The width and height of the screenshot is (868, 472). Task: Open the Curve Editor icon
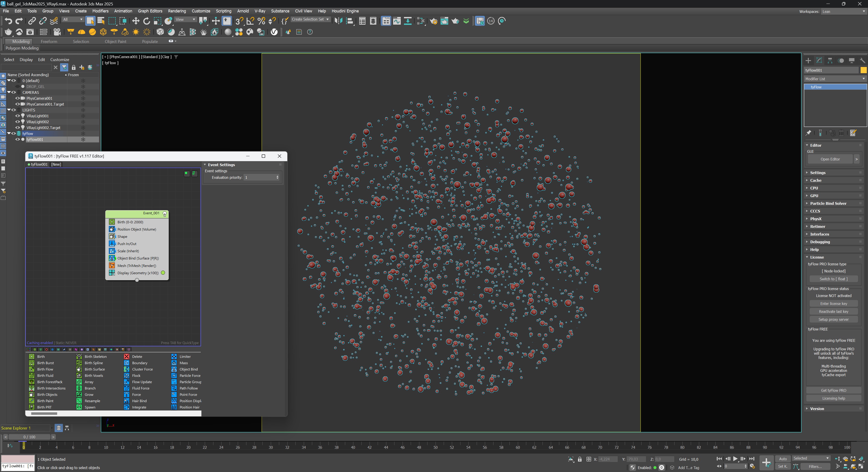pyautogui.click(x=397, y=21)
